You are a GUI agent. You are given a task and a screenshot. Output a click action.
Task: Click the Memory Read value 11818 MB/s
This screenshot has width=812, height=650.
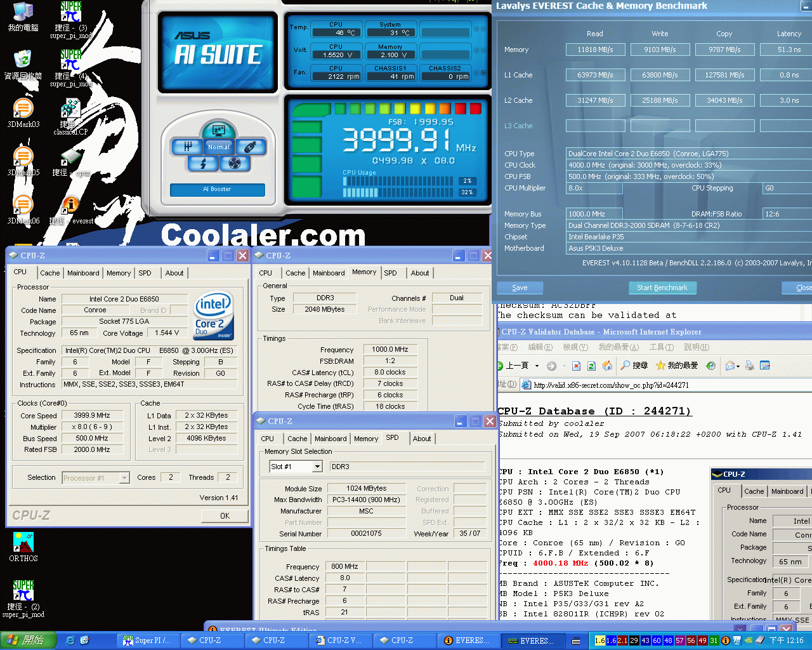click(x=595, y=50)
